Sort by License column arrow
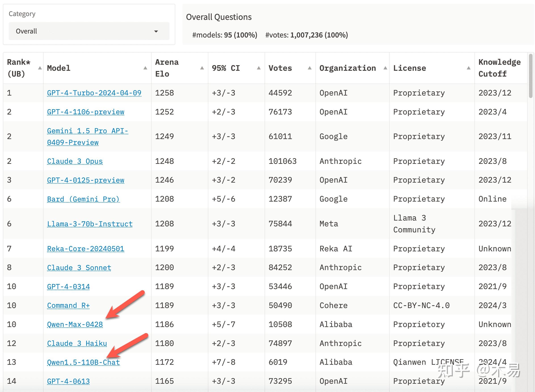Image resolution: width=535 pixels, height=392 pixels. pos(468,68)
